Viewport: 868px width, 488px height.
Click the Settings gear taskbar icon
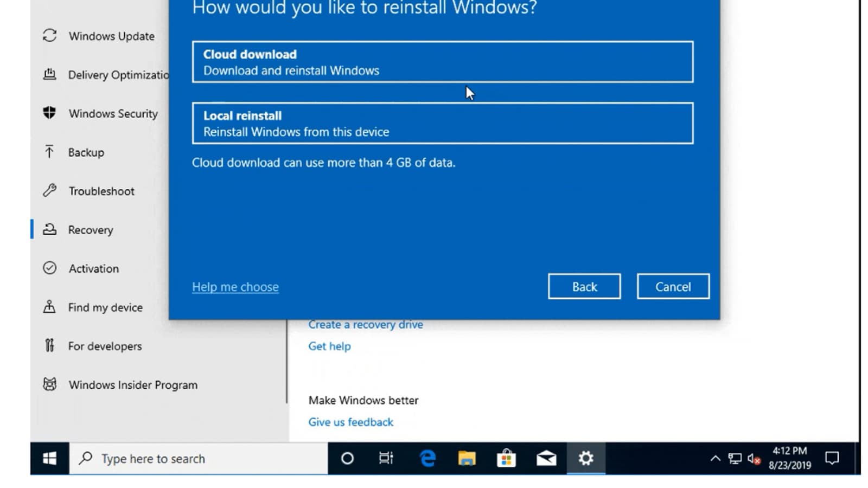click(x=586, y=459)
